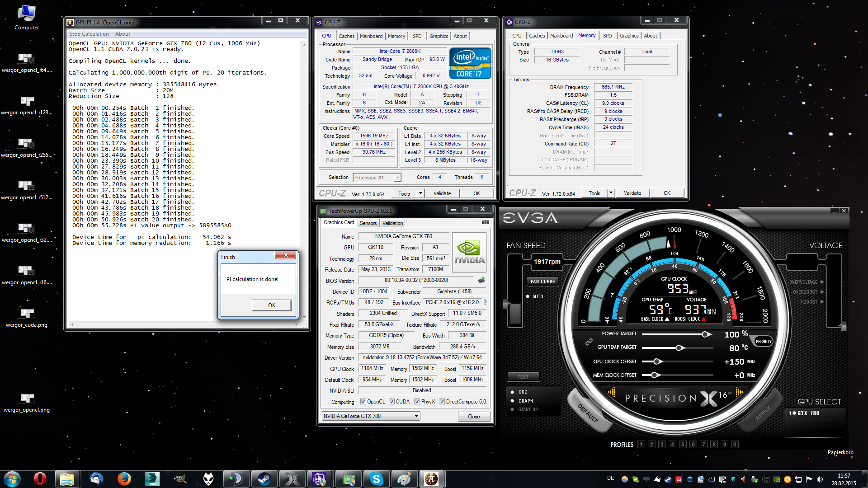Select profile slot 1 in Precision X
Screen dimensions: 868x488
(x=641, y=445)
